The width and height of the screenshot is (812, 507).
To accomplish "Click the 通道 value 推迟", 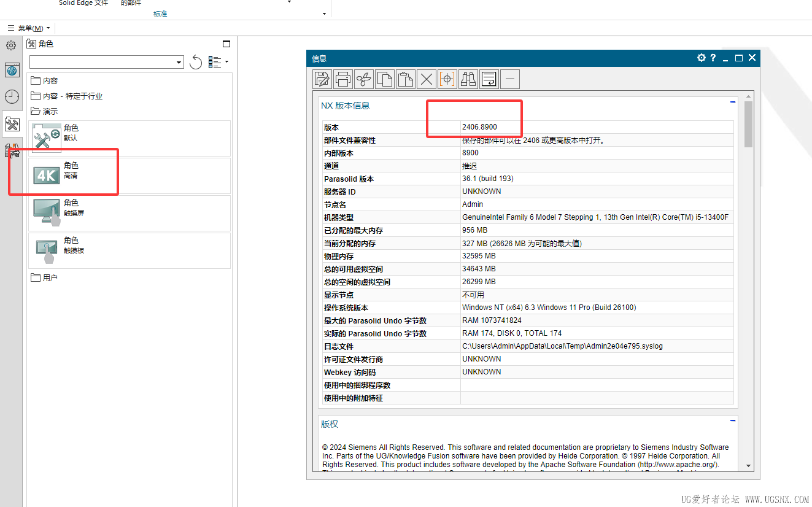I will tap(470, 166).
